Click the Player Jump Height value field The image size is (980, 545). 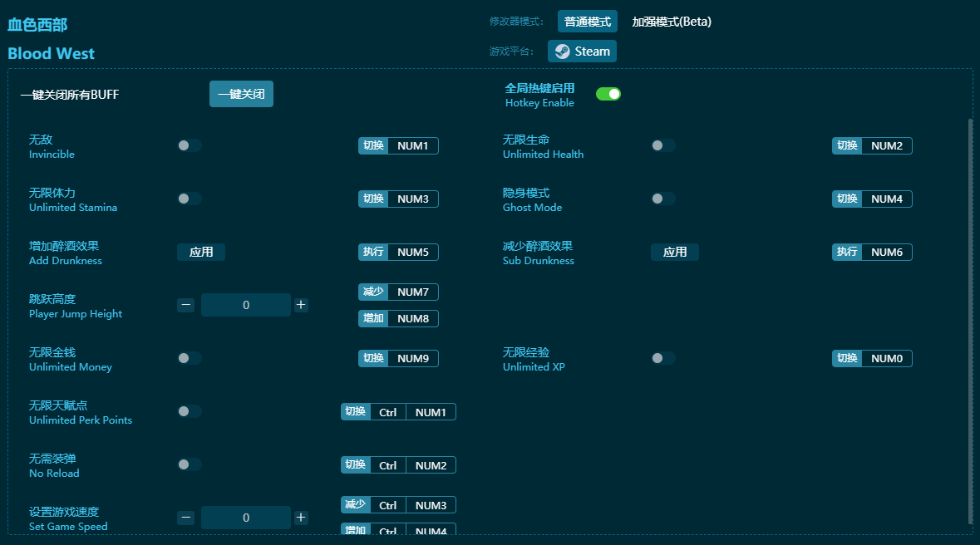tap(246, 305)
